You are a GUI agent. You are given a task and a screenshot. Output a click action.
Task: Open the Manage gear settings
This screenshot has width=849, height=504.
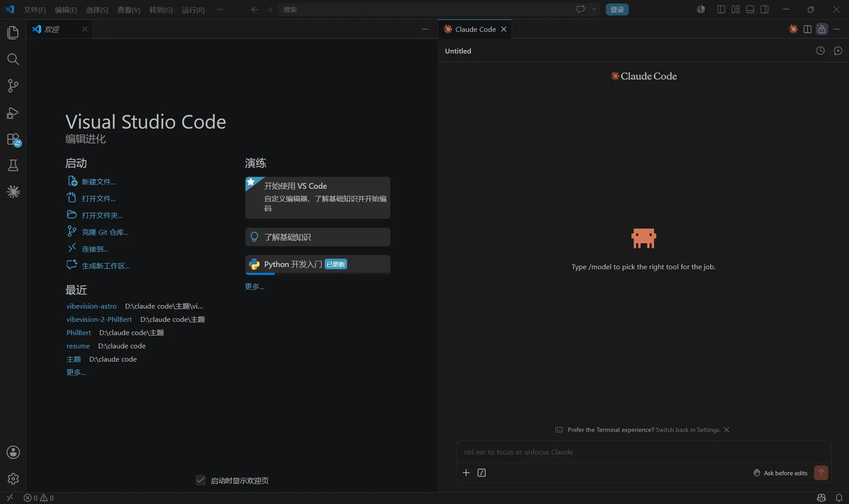click(13, 479)
